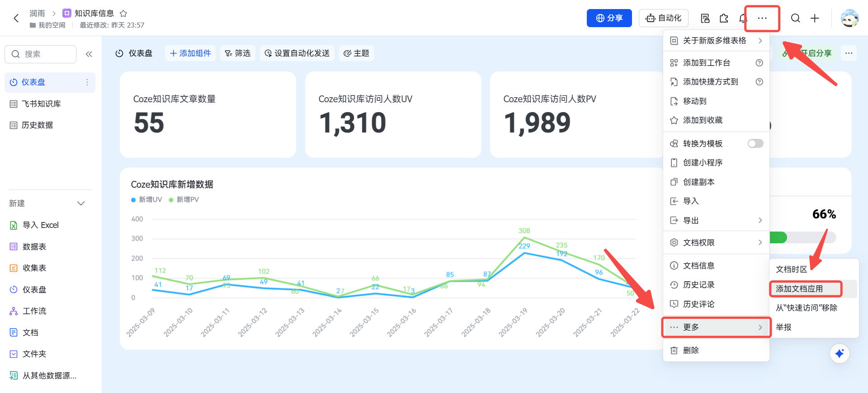Toggle the 转换为模板 switch
This screenshot has width=868, height=393.
755,143
